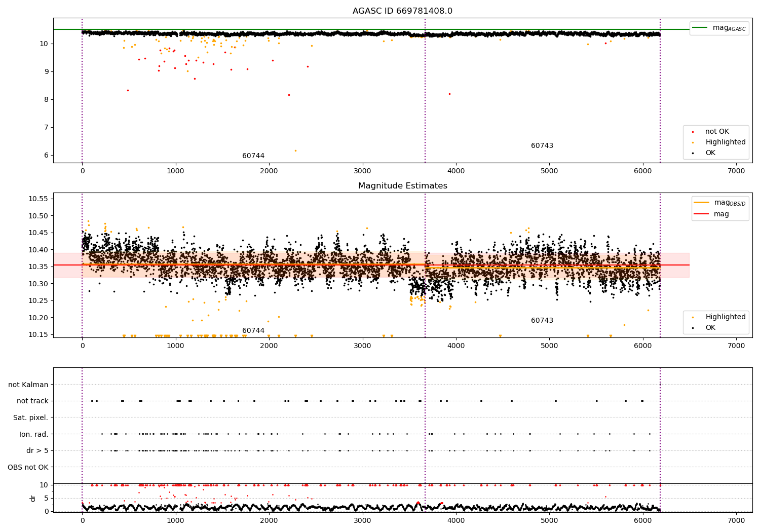Viewport: 760px width, 532px height.
Task: Click the green line sample in mag AGASC legend
Action: (700, 27)
